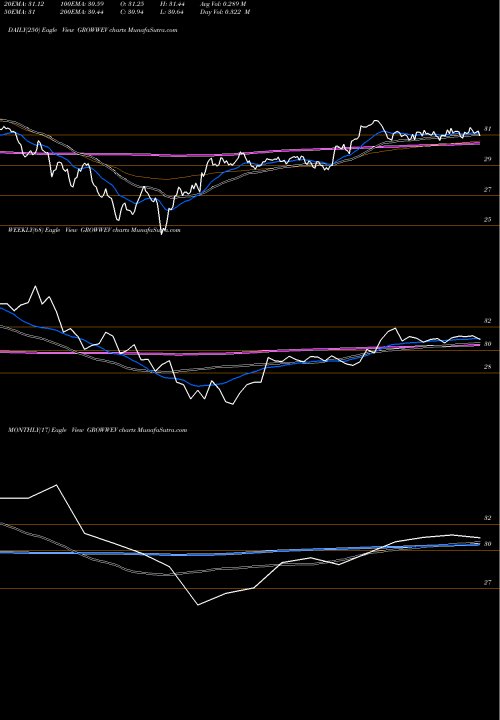Select the high price H: value
Screen dimensions: 500x720
172,4
